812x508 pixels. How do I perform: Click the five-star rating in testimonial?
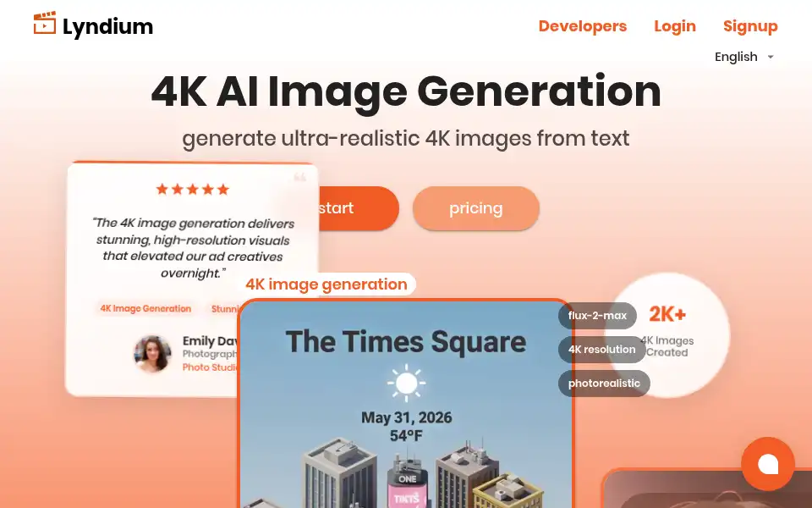[193, 189]
